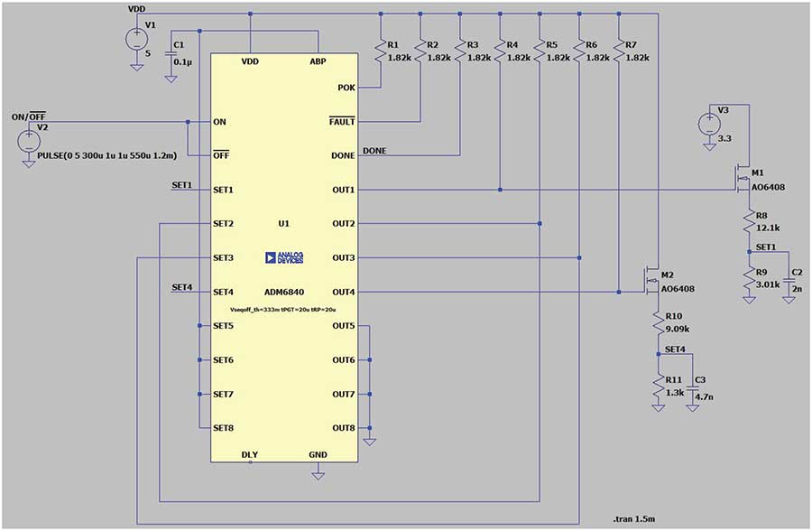Click capacitor C1 symbol
This screenshot has width=812, height=531.
[x=171, y=54]
